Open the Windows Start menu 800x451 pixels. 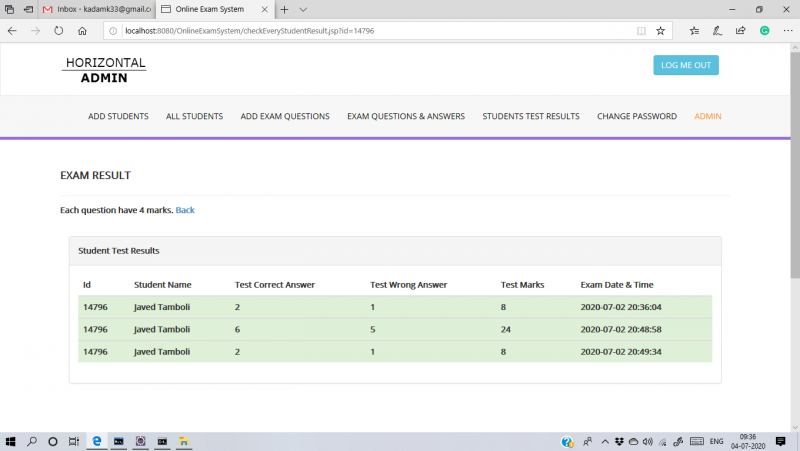[x=10, y=442]
